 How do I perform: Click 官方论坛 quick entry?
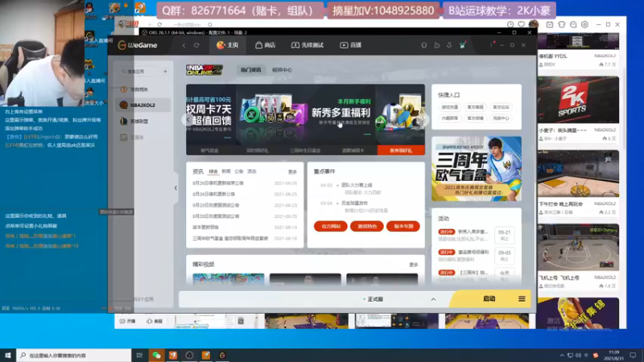pyautogui.click(x=501, y=107)
